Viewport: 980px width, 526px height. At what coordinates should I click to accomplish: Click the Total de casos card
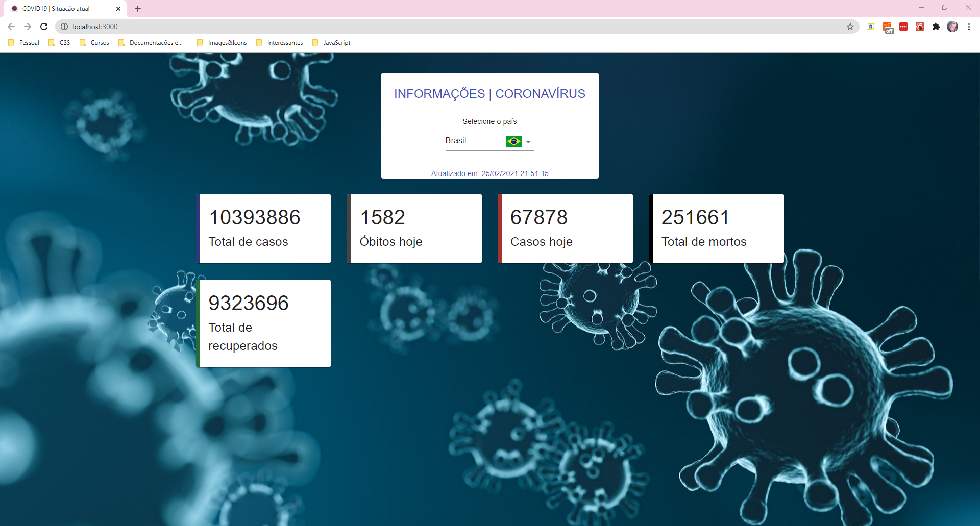click(x=263, y=229)
